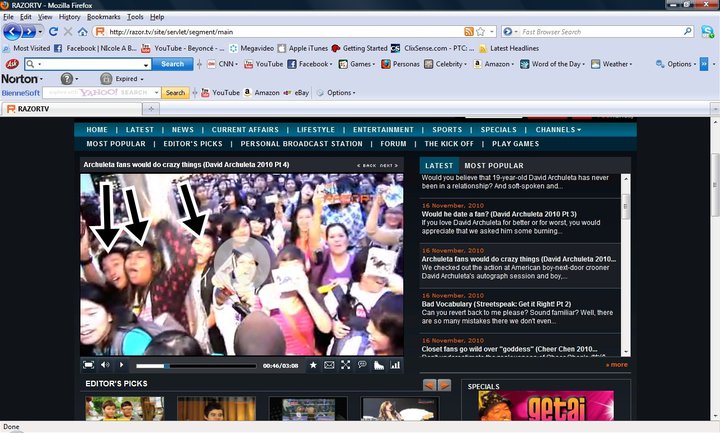
Task: Open address bar URL history dropdown
Action: pos(492,32)
